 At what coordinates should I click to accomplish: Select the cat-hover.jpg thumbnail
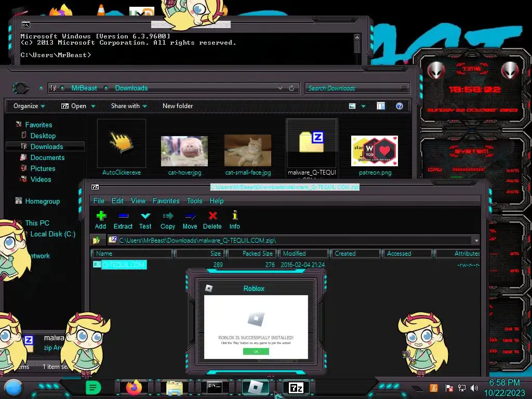click(x=184, y=151)
